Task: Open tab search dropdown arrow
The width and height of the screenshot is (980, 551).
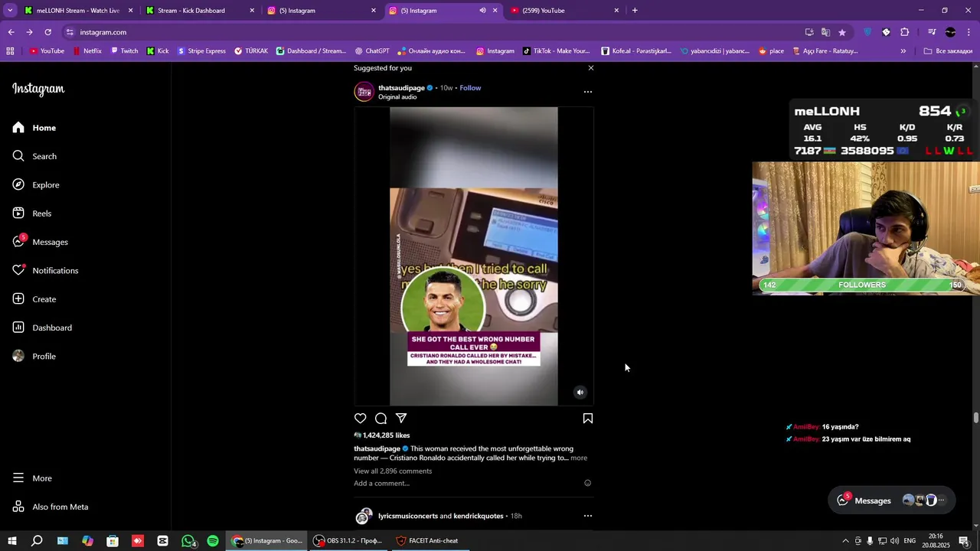Action: 10,11
